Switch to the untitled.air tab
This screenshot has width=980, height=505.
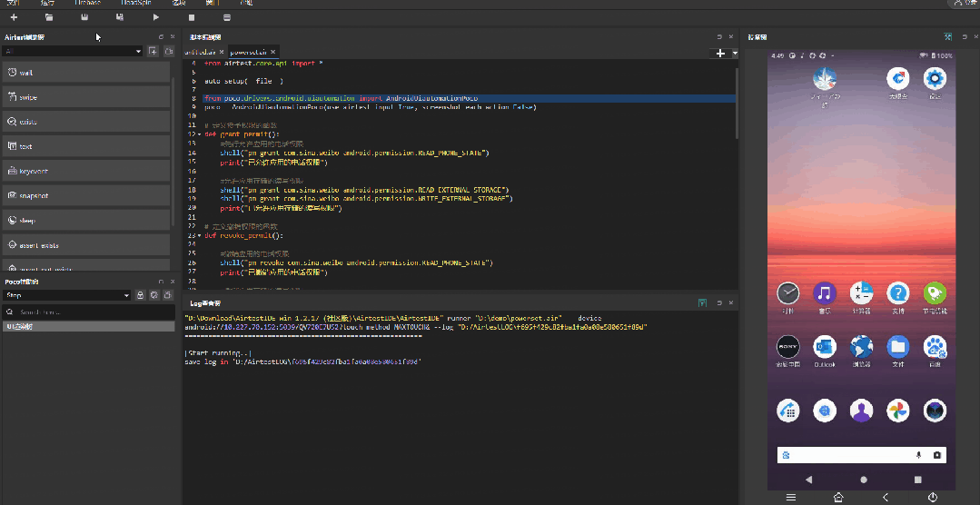200,53
